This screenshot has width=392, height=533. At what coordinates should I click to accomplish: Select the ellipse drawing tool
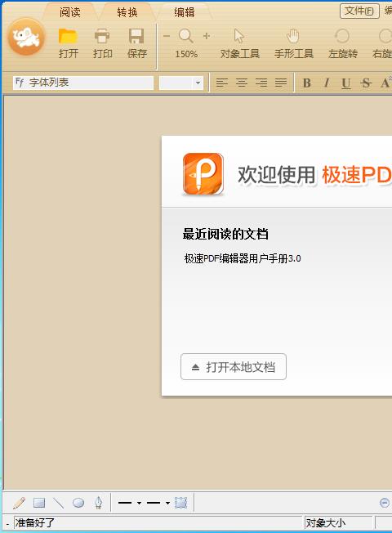coord(78,503)
